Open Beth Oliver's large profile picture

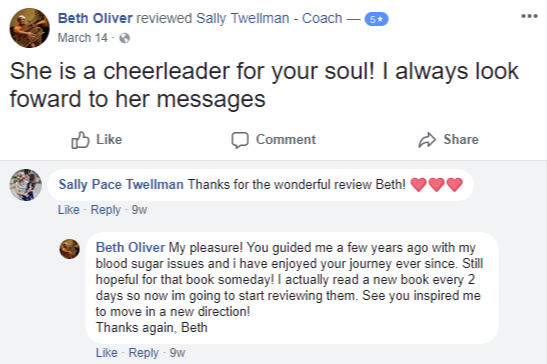coord(29,28)
